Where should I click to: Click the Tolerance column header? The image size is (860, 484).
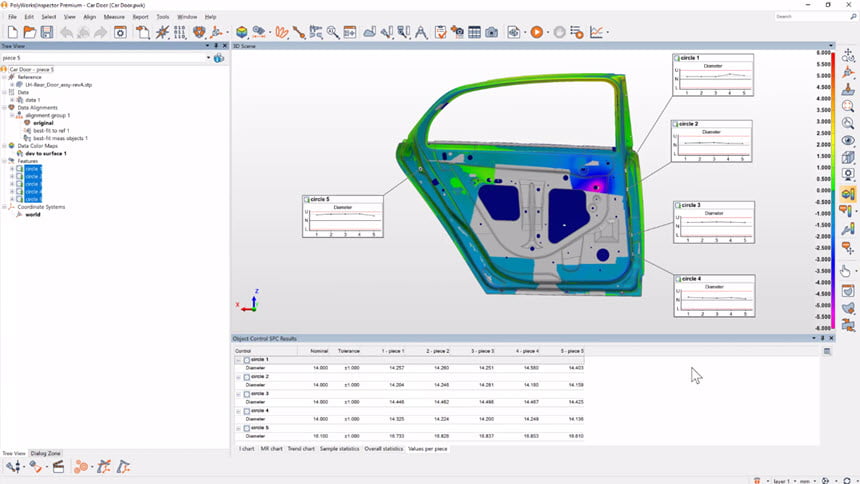[349, 351]
